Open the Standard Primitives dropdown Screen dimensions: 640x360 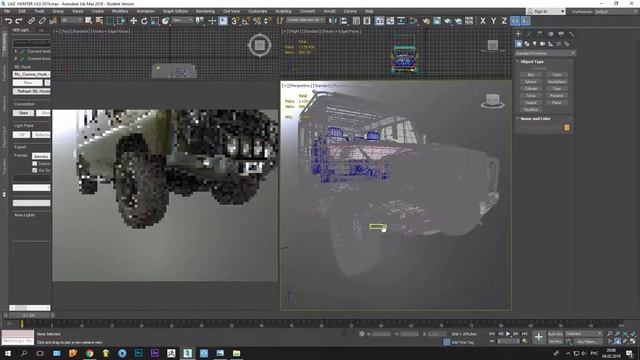tap(545, 53)
